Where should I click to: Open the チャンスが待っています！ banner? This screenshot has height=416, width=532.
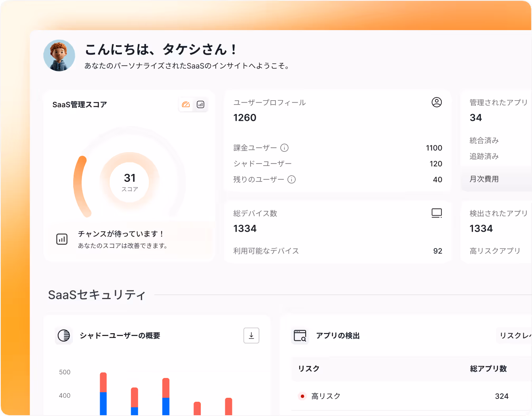point(130,239)
